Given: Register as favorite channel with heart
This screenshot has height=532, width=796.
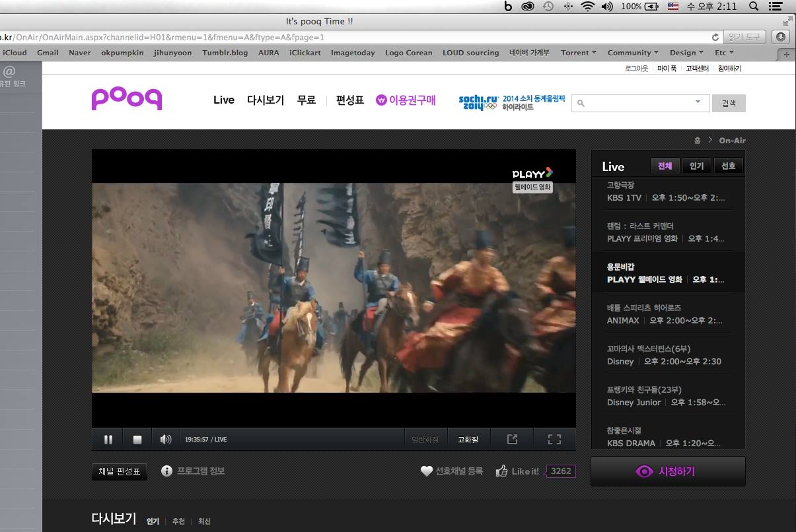Looking at the screenshot, I should [427, 471].
